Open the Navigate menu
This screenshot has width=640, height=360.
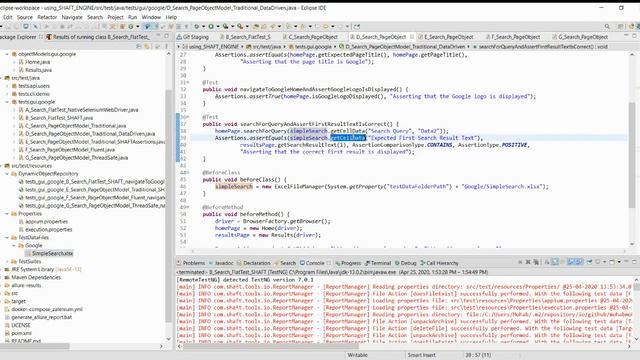[72, 17]
